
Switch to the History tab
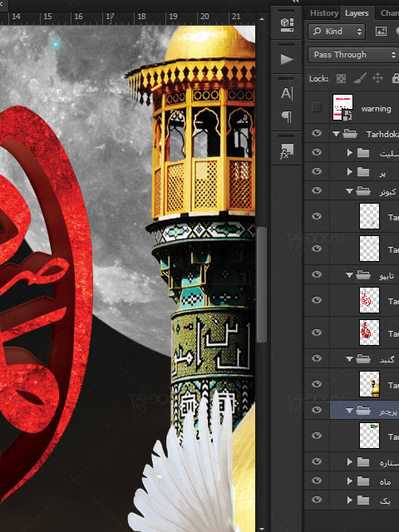point(323,13)
